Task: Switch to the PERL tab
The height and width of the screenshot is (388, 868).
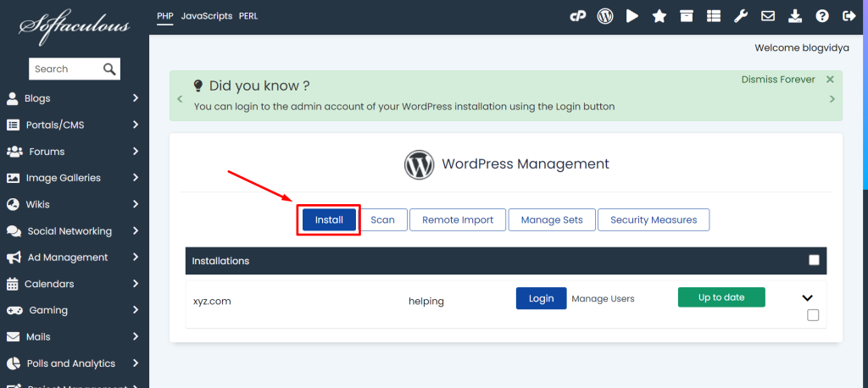Action: click(x=248, y=16)
